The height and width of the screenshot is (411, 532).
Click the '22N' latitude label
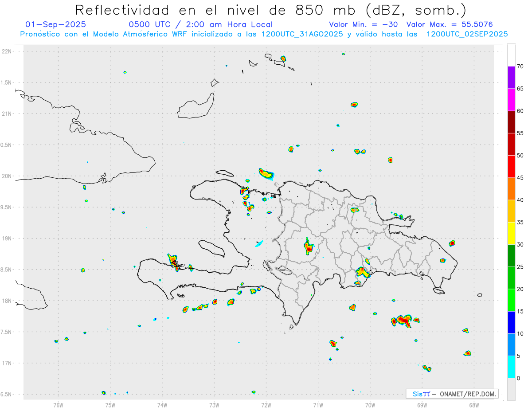pos(8,51)
